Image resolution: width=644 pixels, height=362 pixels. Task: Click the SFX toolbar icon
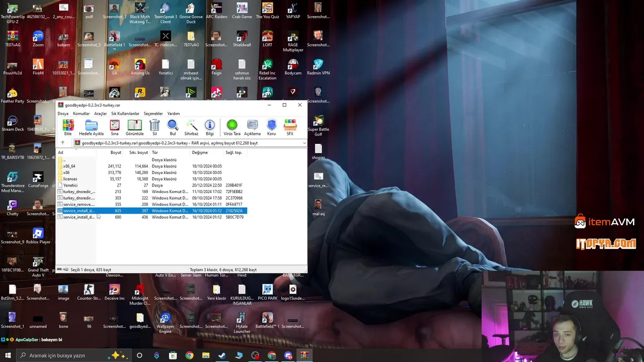coord(290,128)
